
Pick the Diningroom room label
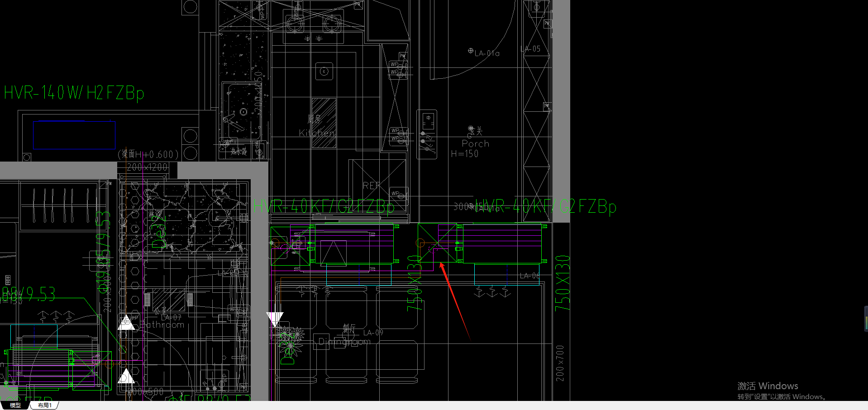point(344,342)
